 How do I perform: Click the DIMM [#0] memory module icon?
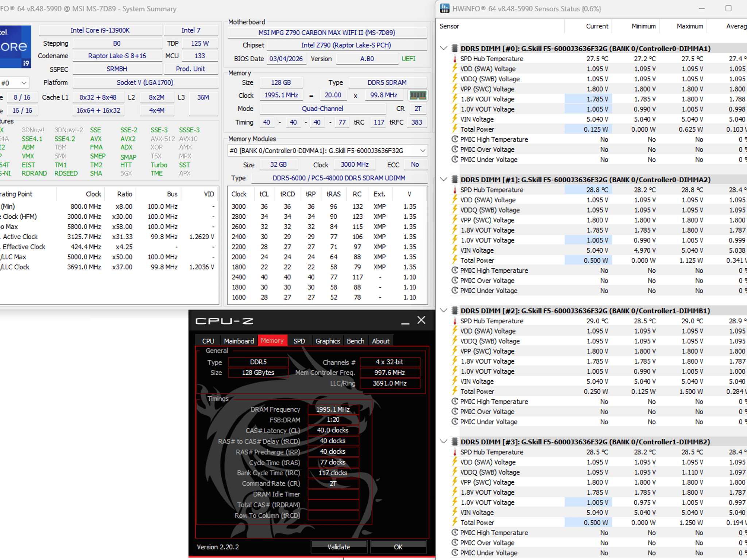coord(455,48)
